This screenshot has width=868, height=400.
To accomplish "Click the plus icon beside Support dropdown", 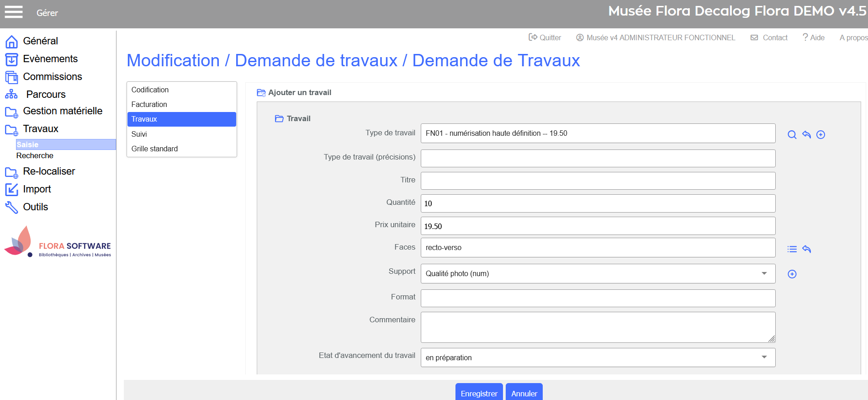I will (792, 274).
